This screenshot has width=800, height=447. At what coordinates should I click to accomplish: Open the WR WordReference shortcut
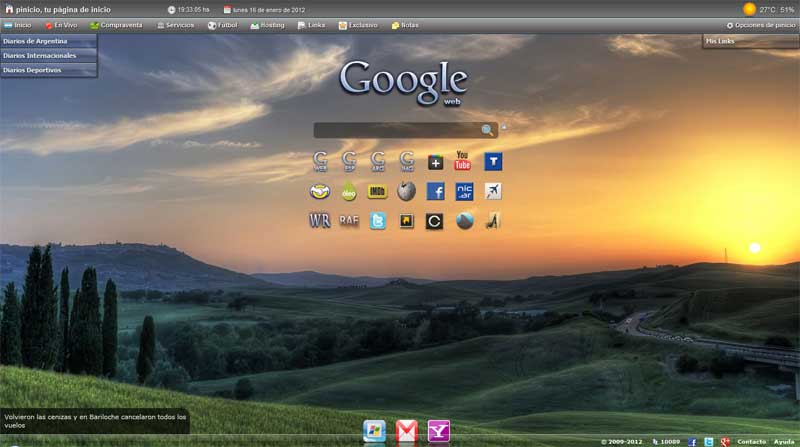pyautogui.click(x=320, y=221)
